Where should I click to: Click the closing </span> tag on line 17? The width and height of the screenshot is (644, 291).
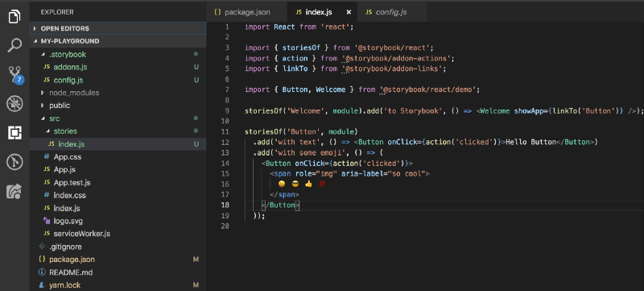[x=285, y=194]
